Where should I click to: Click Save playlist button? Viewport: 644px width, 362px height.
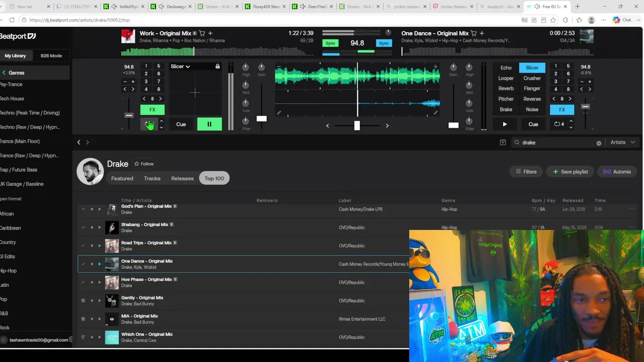571,172
